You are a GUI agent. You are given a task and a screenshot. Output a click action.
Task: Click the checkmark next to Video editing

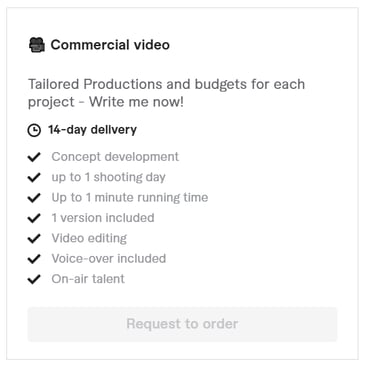tap(34, 238)
